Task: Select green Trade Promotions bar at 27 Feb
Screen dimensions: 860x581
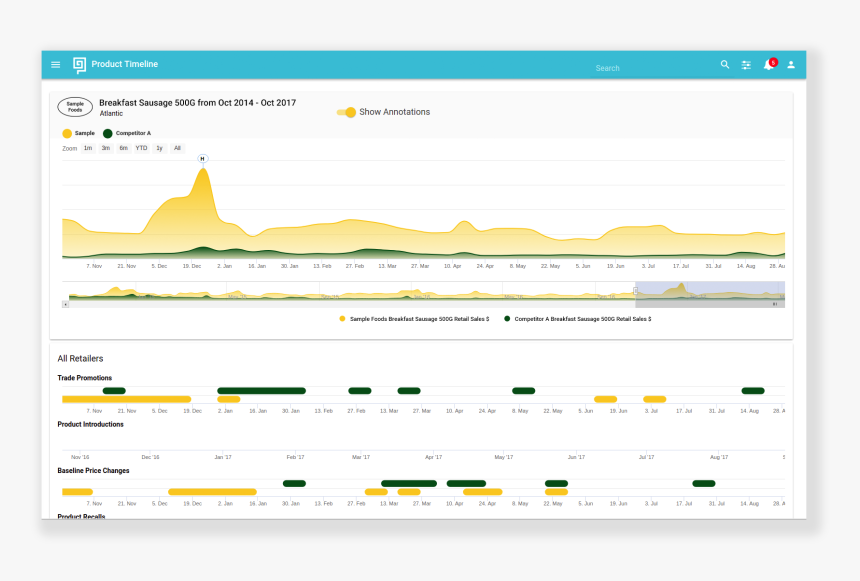Action: click(360, 391)
